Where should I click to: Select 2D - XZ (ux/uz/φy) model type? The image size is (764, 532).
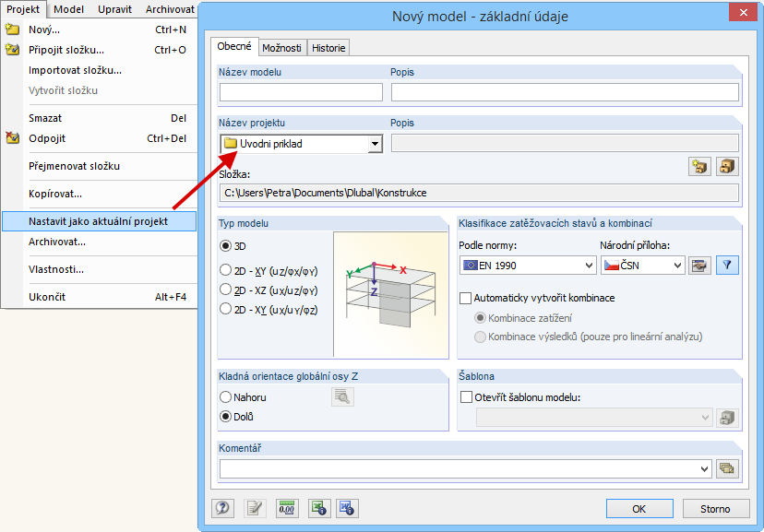click(225, 290)
